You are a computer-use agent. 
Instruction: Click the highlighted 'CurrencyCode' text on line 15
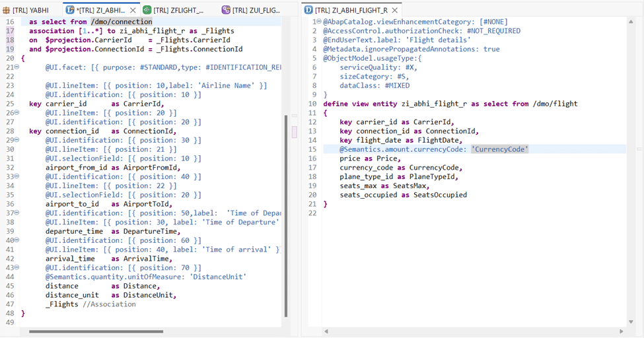pyautogui.click(x=500, y=149)
